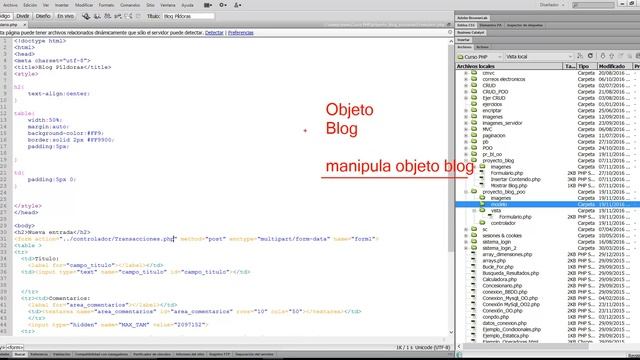Click the Título input field
Viewport: 640px width, 360px height.
188,16
